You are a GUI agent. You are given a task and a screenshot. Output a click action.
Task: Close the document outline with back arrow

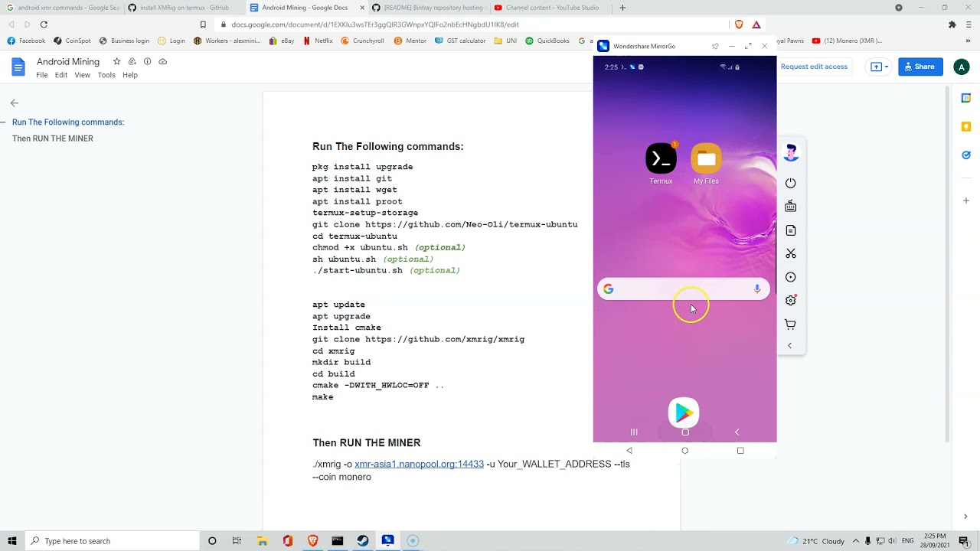pyautogui.click(x=15, y=103)
